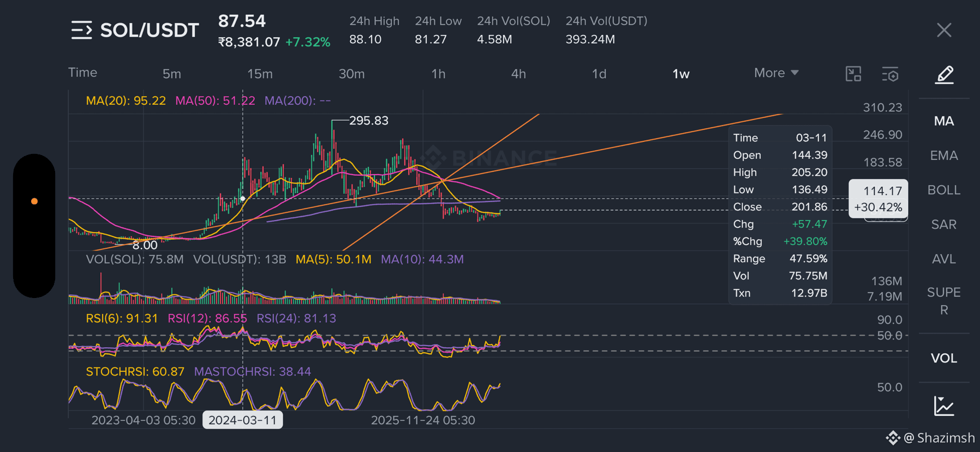Image resolution: width=980 pixels, height=452 pixels.
Task: Open the line chart icon at bottom right
Action: (x=944, y=406)
